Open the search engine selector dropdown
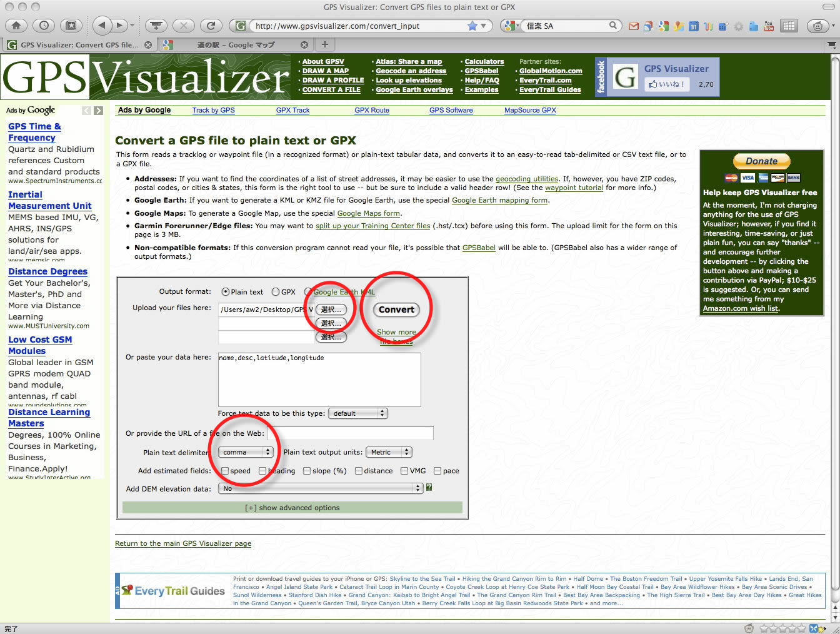This screenshot has width=840, height=634. [x=511, y=26]
